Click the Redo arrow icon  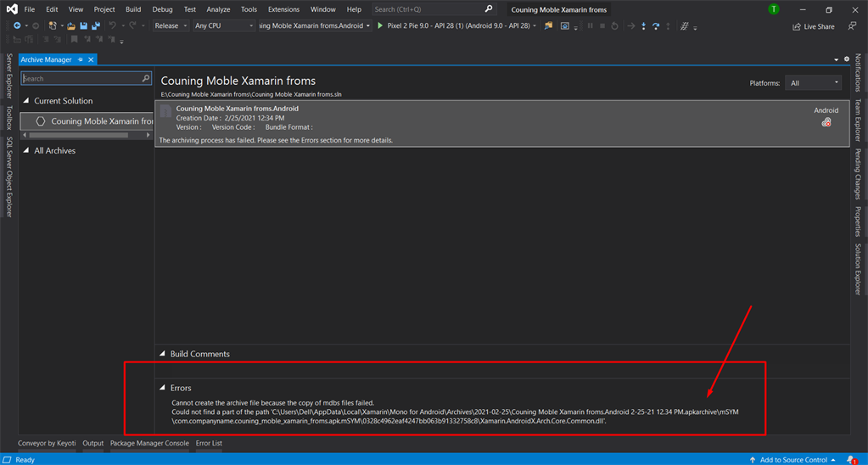[x=133, y=25]
